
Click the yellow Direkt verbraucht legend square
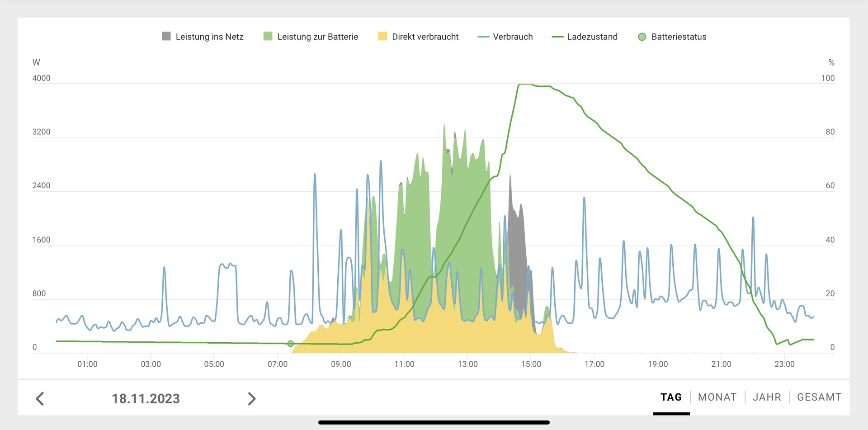tap(382, 36)
